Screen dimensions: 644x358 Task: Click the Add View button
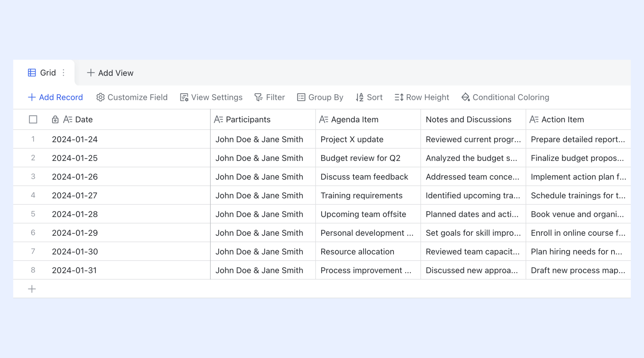click(x=110, y=73)
